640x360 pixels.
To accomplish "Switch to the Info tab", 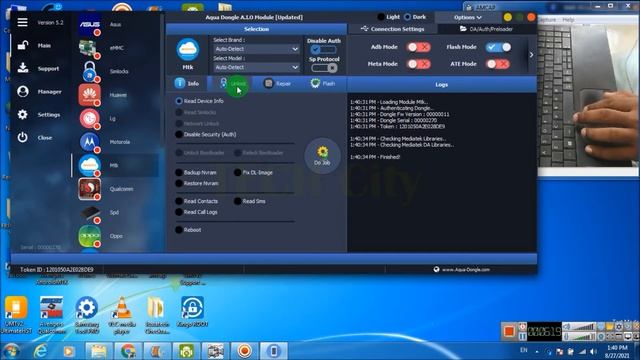I will point(187,84).
